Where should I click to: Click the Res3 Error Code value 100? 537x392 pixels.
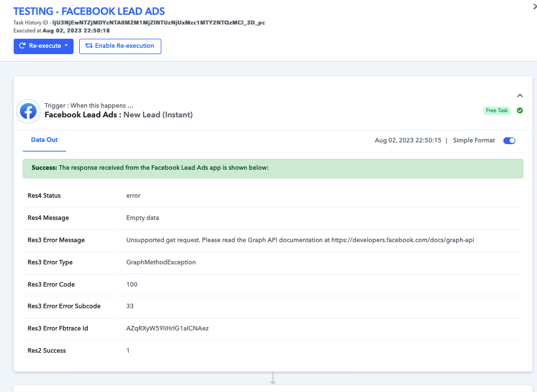click(132, 284)
